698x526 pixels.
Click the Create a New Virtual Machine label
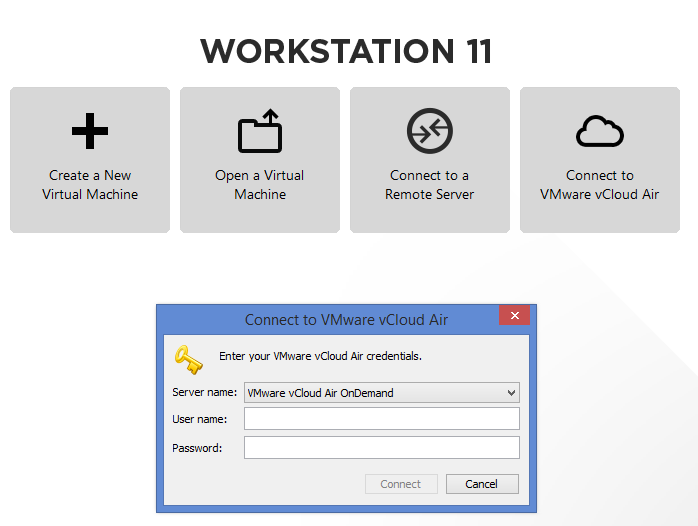click(x=90, y=185)
